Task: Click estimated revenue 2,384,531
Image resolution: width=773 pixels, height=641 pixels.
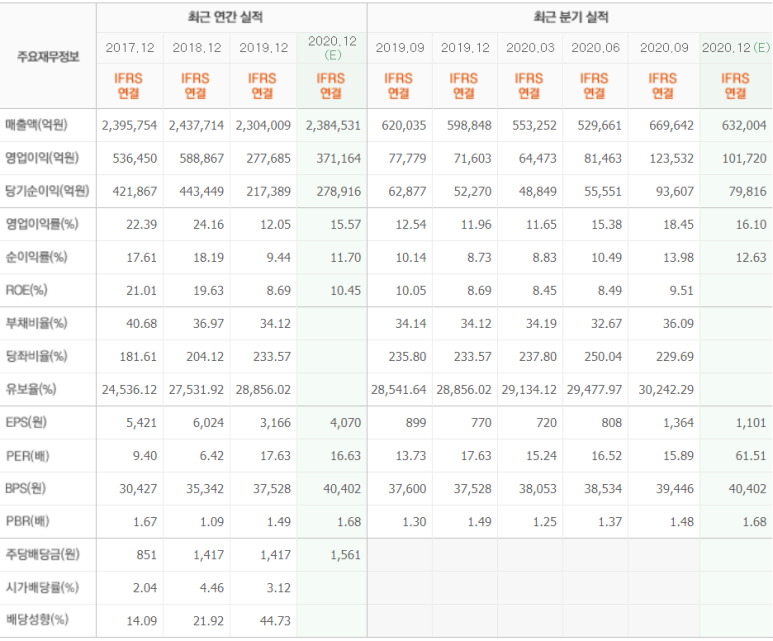Action: [x=333, y=126]
